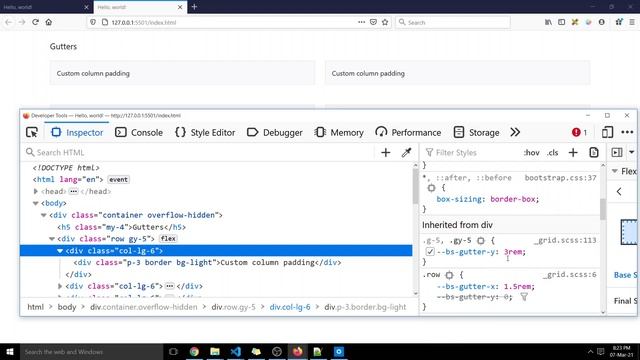The image size is (640, 360).
Task: Toggle the flex badge on row div
Action: pos(168,239)
